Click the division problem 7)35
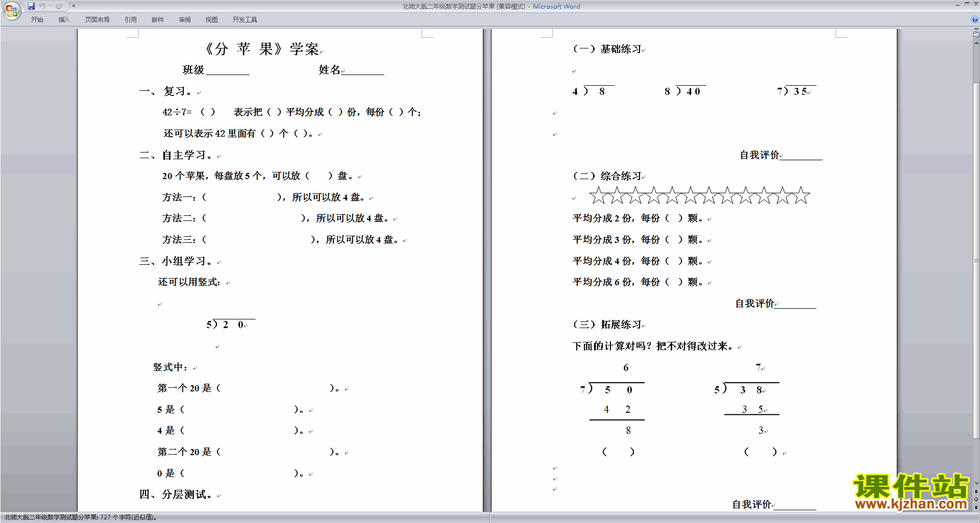Image resolution: width=980 pixels, height=523 pixels. coord(797,90)
